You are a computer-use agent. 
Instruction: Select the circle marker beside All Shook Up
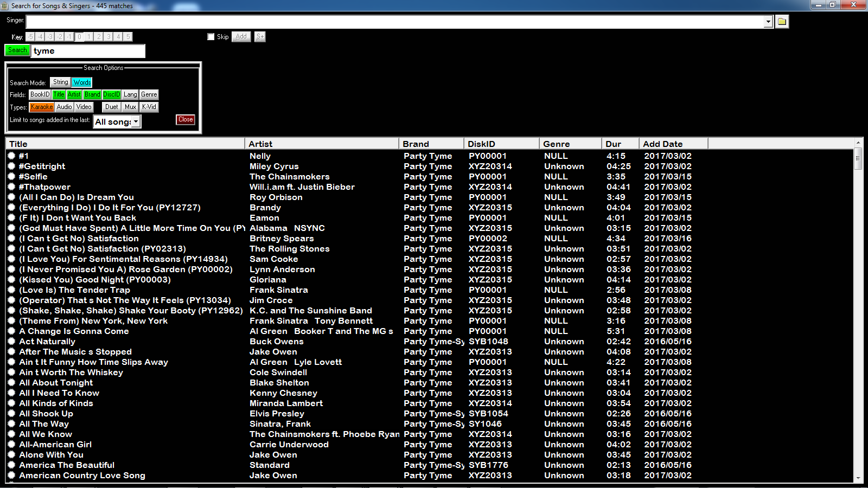[11, 413]
